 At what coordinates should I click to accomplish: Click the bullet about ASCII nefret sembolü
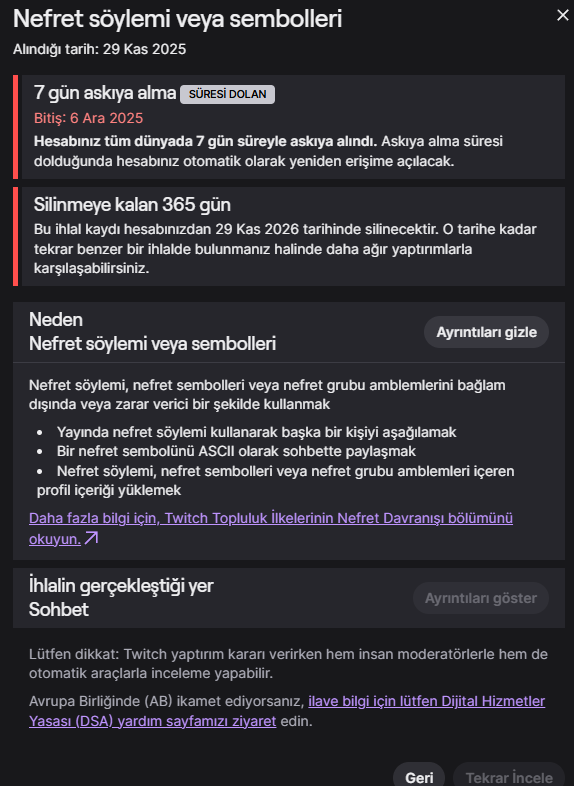pos(236,451)
